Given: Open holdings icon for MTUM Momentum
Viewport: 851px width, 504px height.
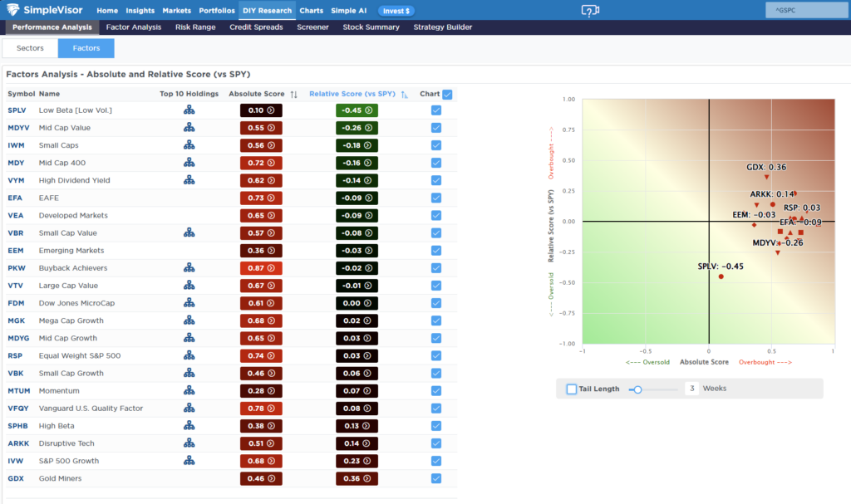Looking at the screenshot, I should (189, 390).
